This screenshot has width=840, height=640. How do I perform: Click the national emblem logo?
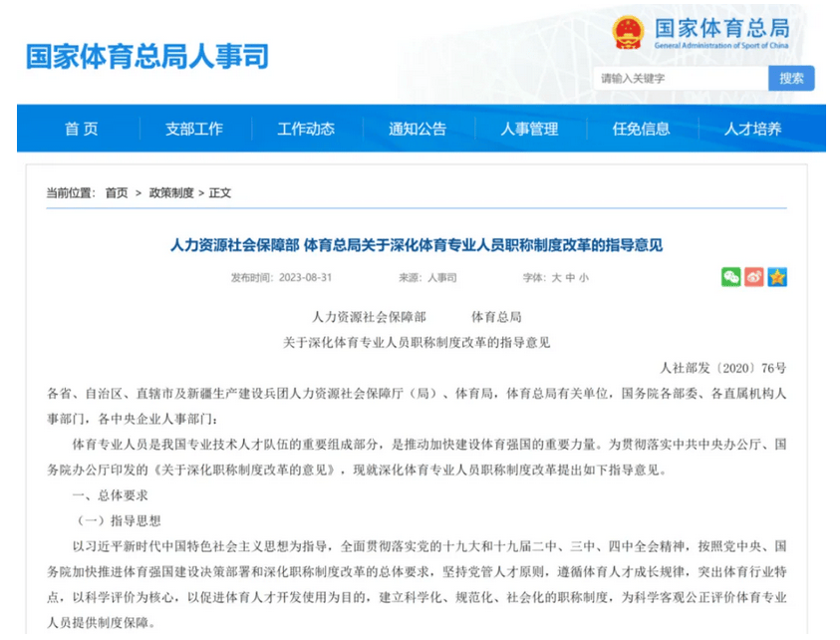[628, 32]
